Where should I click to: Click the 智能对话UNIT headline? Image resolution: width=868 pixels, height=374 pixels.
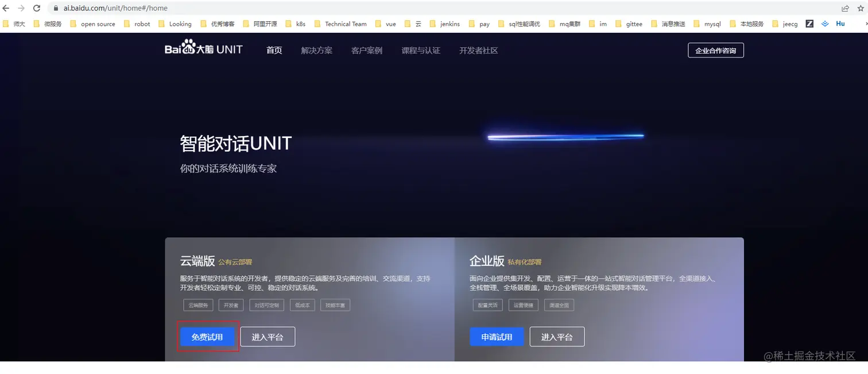[236, 143]
